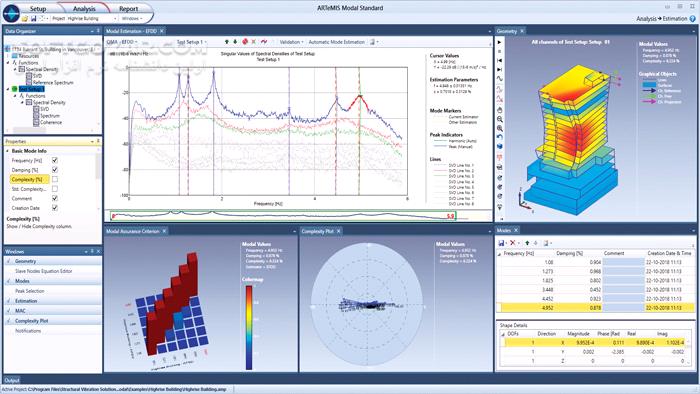700x394 pixels.
Task: Toggle Creation Date checkbox
Action: pos(54,208)
